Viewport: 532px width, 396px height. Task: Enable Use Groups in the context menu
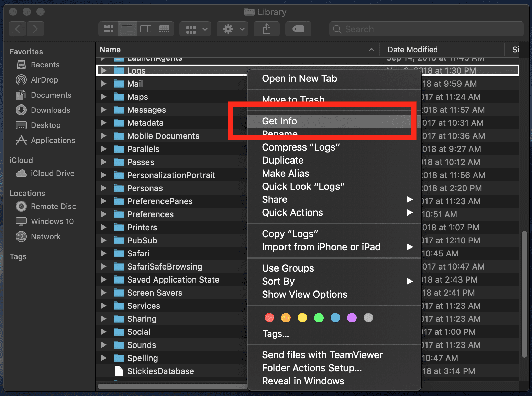pyautogui.click(x=288, y=268)
